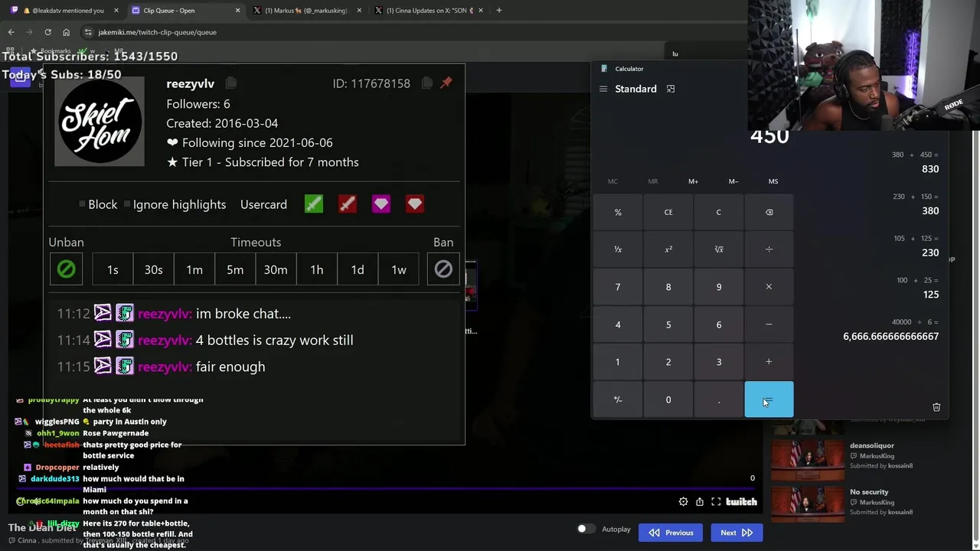Click calculator M+ memory button
The height and width of the screenshot is (551, 980).
[693, 181]
